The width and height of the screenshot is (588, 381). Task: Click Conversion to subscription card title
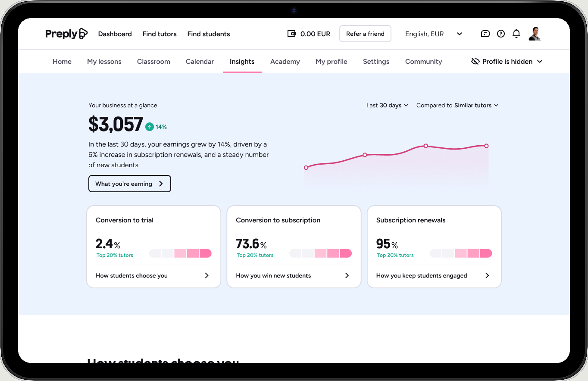click(x=278, y=220)
